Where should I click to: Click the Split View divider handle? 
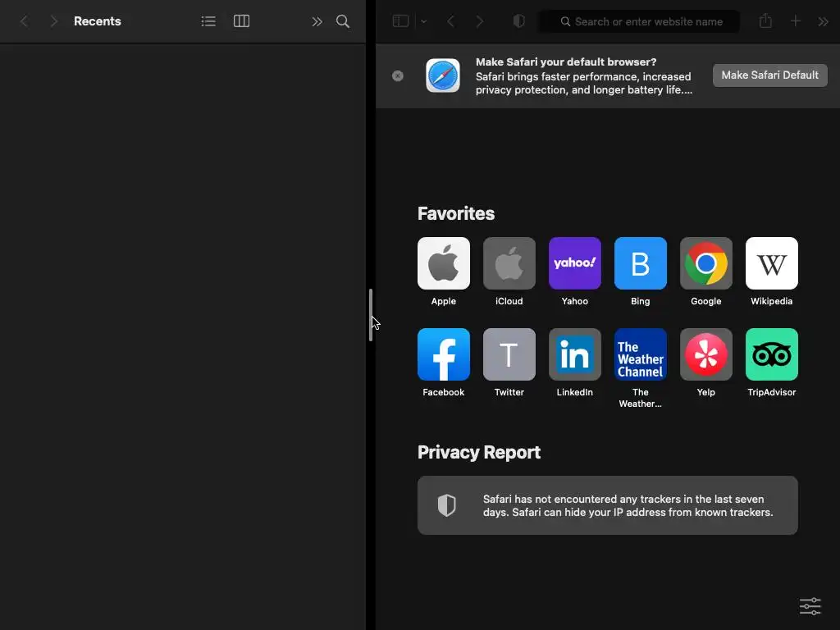[x=371, y=315]
